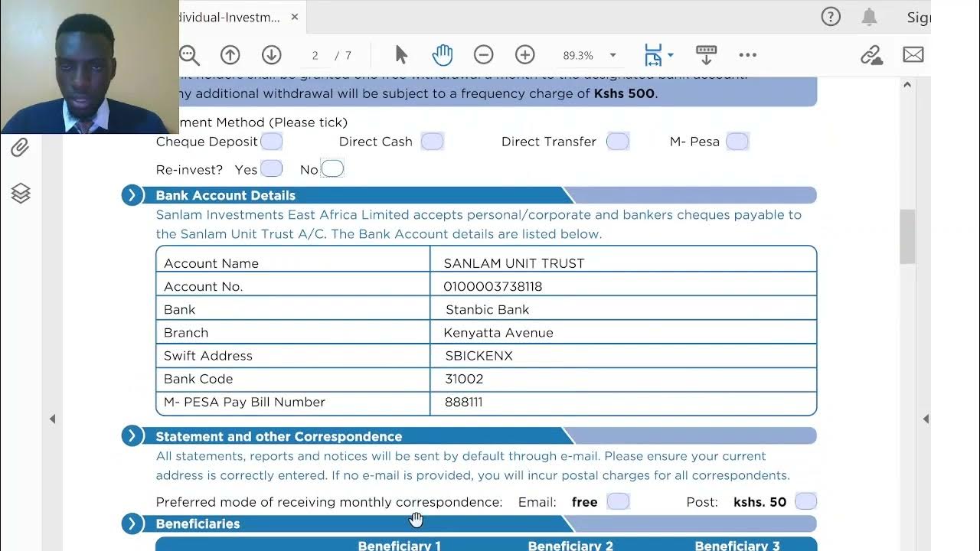Screen dimensions: 980x551
Task: Click Bank Account Details section arrow icon
Action: click(132, 195)
